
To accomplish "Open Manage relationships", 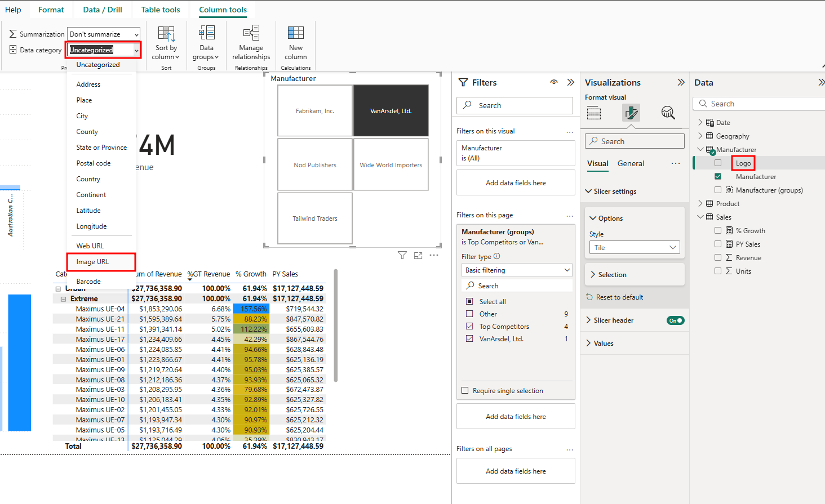I will click(251, 43).
